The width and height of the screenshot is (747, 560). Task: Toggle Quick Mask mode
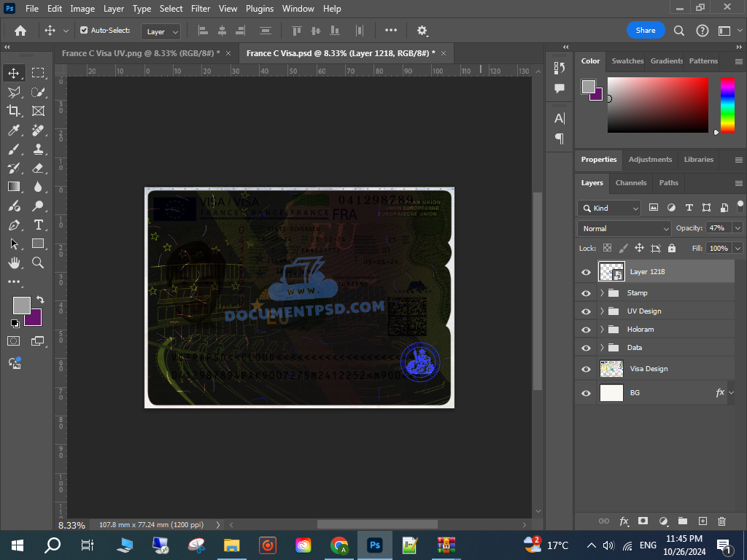pos(13,341)
